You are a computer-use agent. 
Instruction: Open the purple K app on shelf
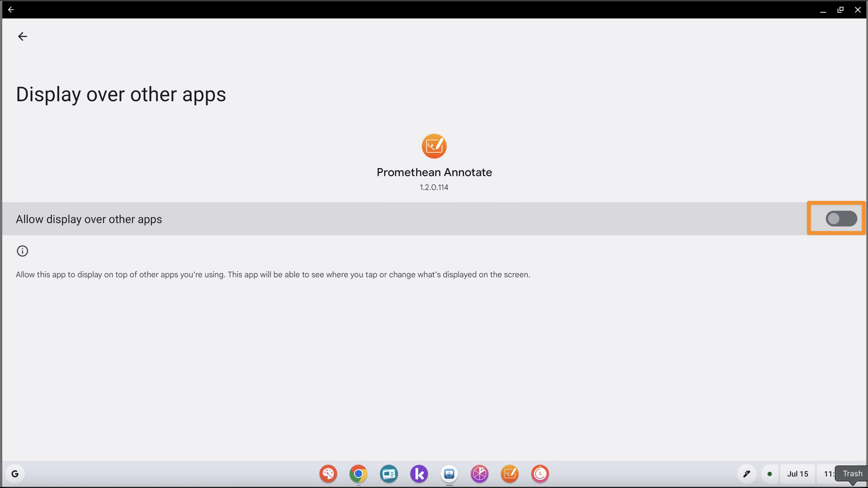point(419,474)
